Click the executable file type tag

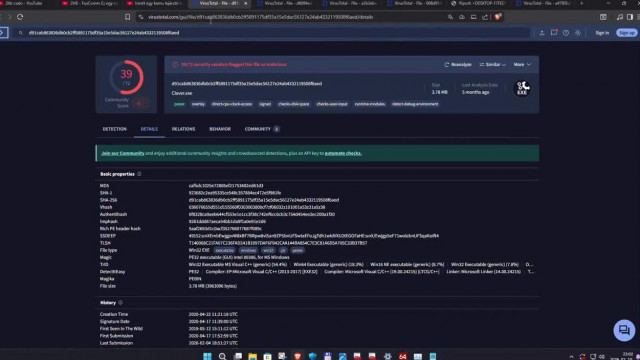pos(224,250)
